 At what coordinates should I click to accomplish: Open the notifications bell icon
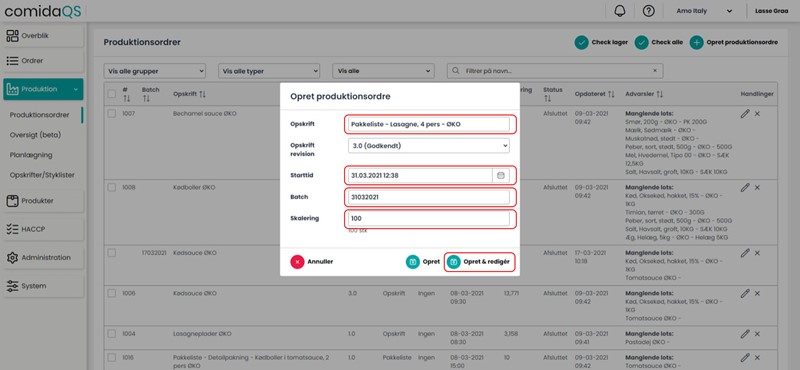(x=620, y=11)
